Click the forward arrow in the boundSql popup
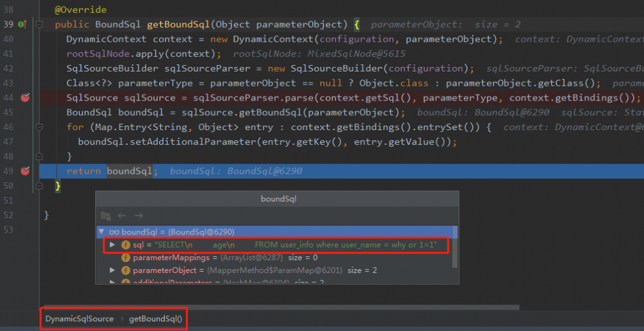644x331 pixels. pos(139,216)
